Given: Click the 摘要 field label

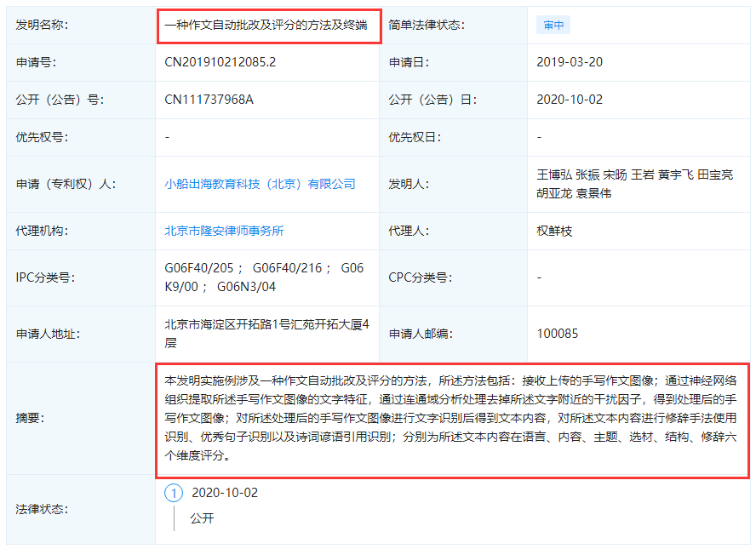Looking at the screenshot, I should tap(30, 418).
